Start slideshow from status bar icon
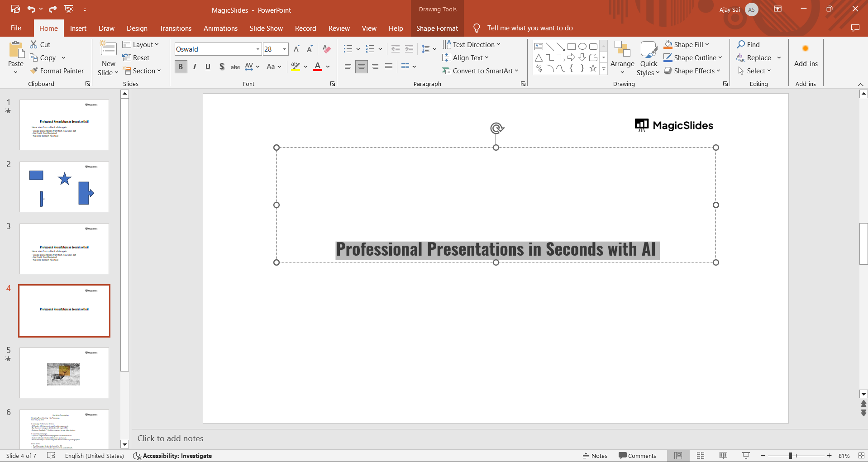The width and height of the screenshot is (868, 462). (746, 456)
